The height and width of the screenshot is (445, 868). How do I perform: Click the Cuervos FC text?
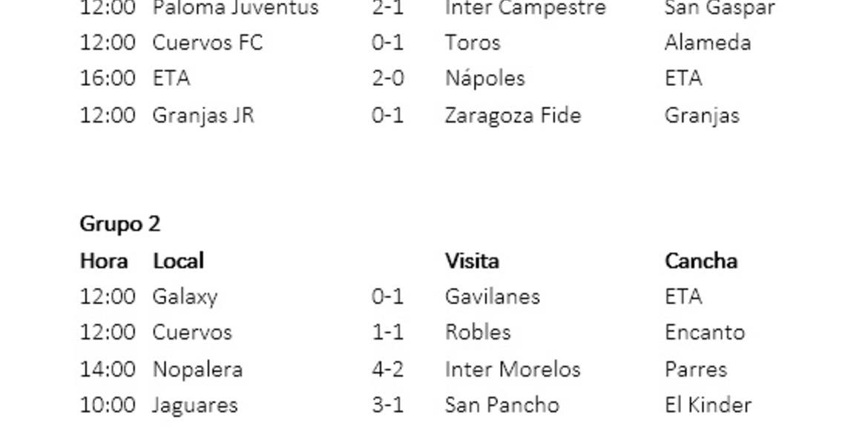tap(207, 42)
